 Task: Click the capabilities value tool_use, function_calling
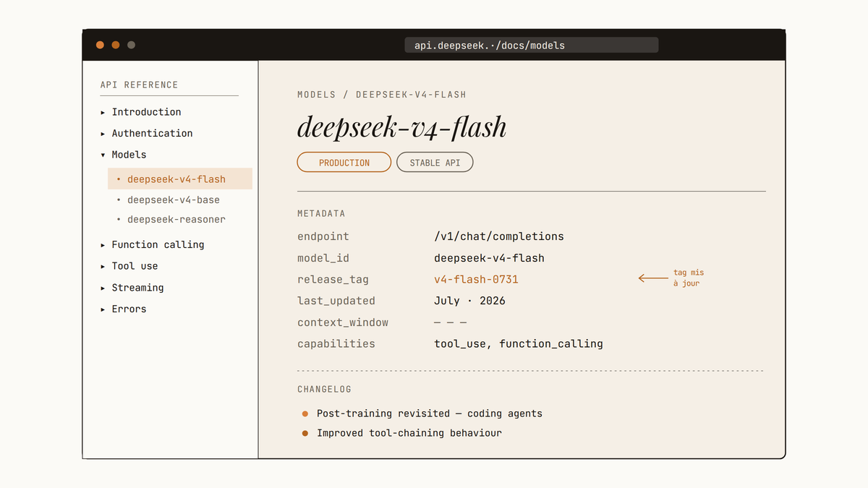pos(519,344)
